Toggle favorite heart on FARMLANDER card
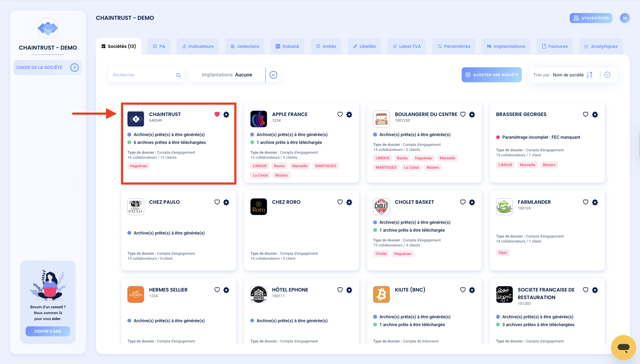Viewport: 640px width, 364px height. pos(586,202)
